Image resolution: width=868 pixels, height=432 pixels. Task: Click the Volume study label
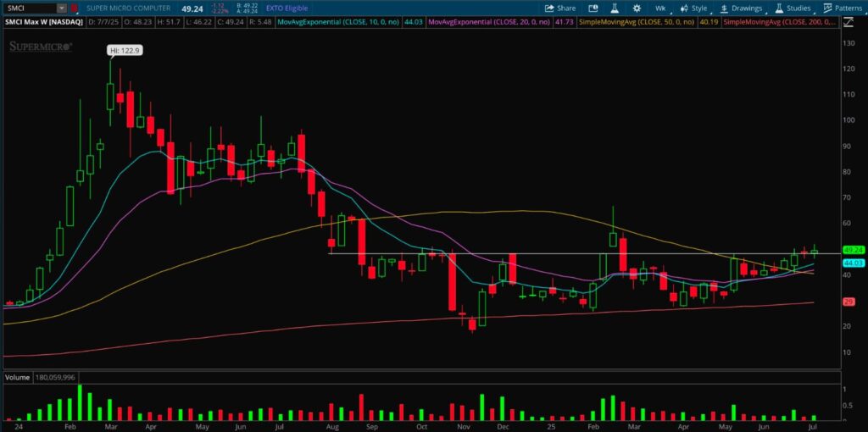point(17,377)
